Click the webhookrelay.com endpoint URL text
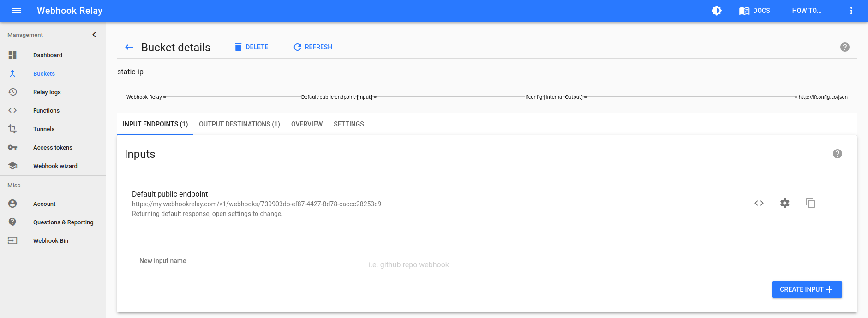The image size is (868, 318). click(x=257, y=204)
